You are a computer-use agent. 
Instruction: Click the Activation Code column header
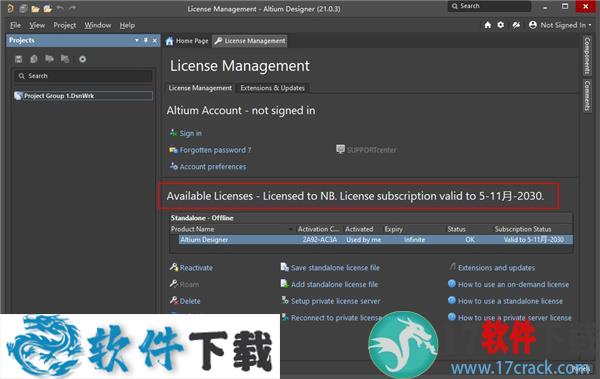[x=318, y=229]
